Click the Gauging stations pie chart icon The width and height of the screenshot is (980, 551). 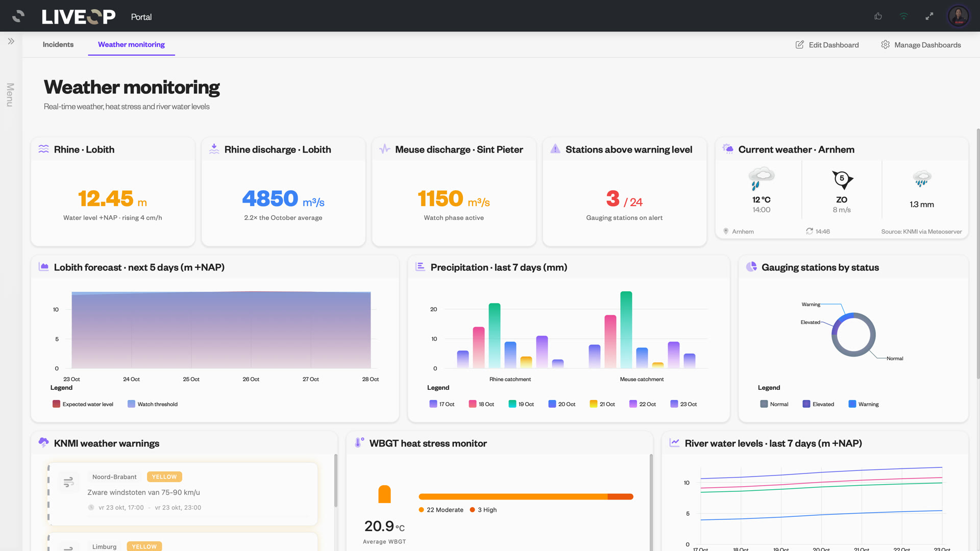pos(751,267)
